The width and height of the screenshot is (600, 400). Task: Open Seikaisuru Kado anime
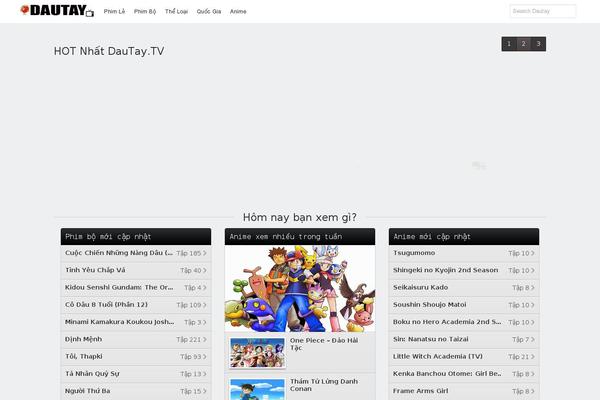pyautogui.click(x=420, y=287)
